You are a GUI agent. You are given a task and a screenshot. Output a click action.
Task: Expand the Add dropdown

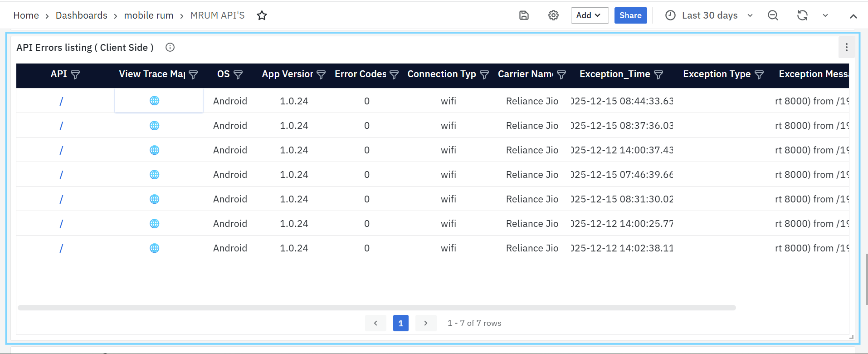click(589, 15)
